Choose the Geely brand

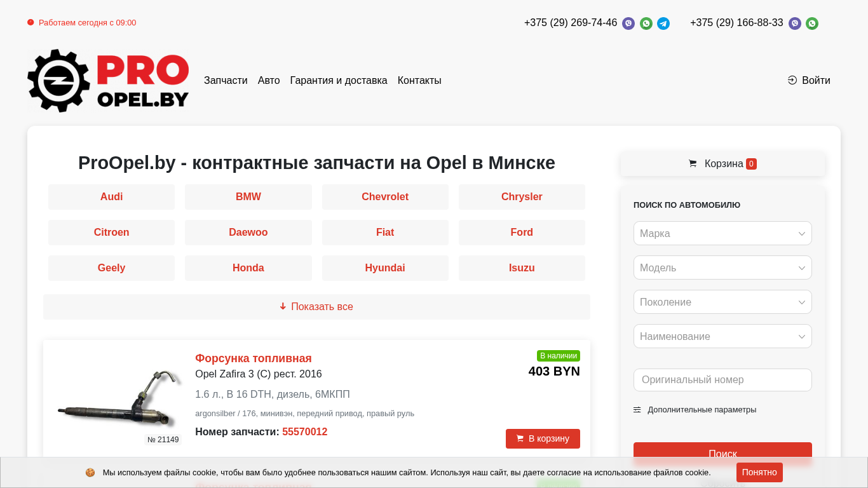pos(111,268)
